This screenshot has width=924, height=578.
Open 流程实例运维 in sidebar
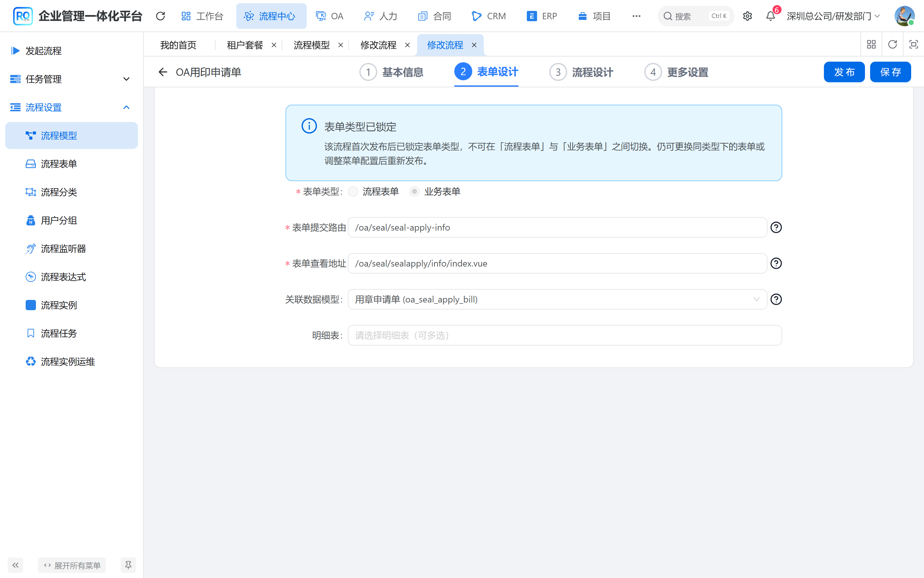pyautogui.click(x=72, y=362)
